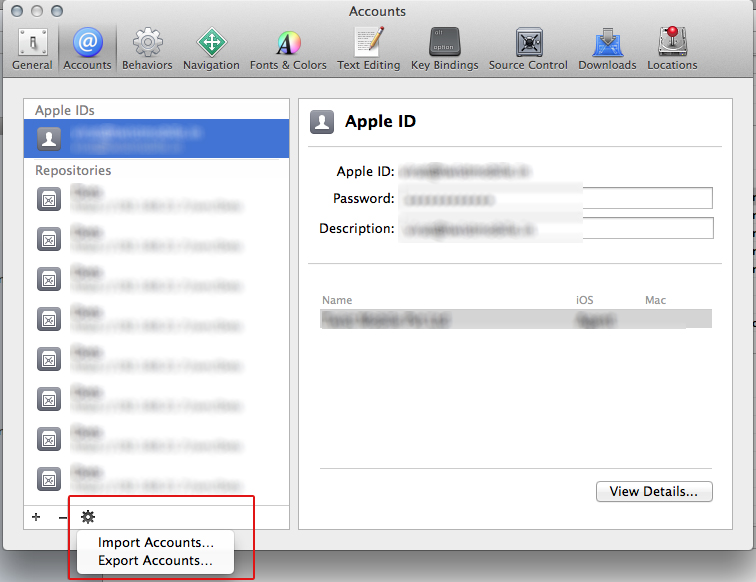This screenshot has height=582, width=756.
Task: Click the iOS column header
Action: coord(584,300)
